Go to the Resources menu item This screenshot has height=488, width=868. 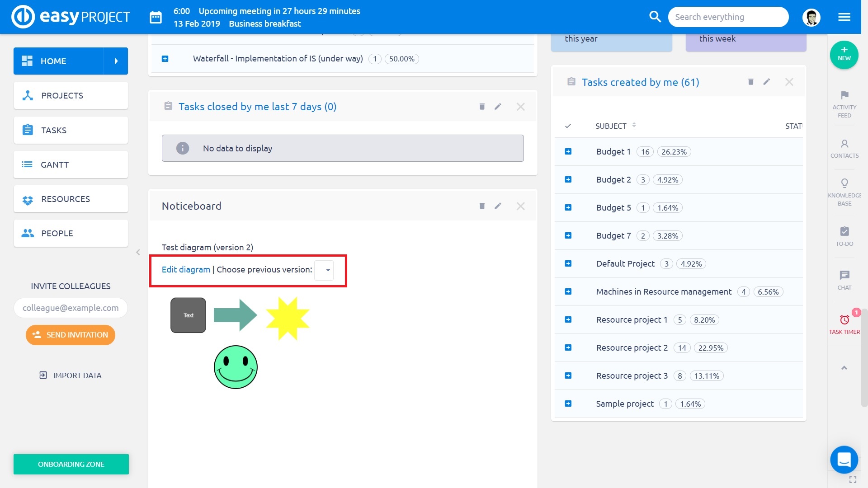click(x=71, y=199)
